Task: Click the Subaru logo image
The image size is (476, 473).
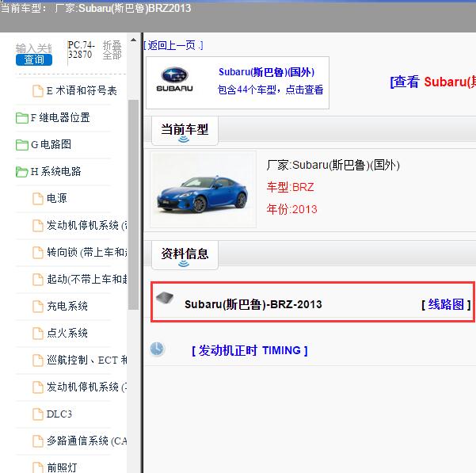Action: point(174,79)
